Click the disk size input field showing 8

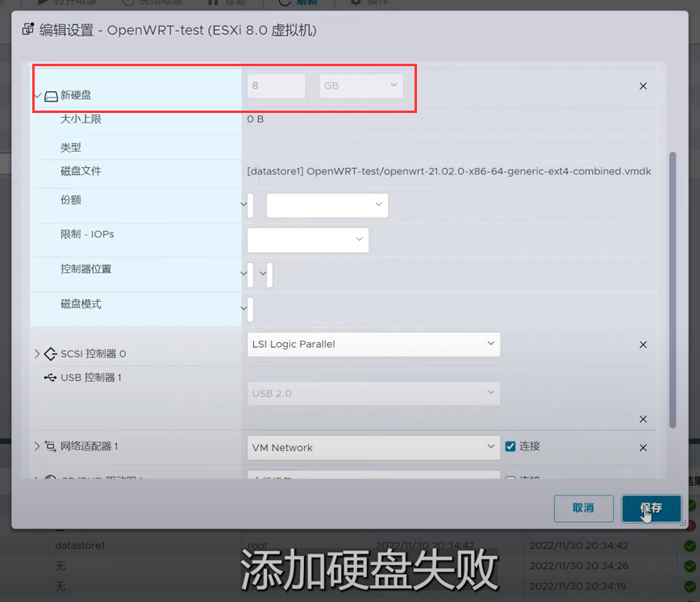(x=277, y=86)
